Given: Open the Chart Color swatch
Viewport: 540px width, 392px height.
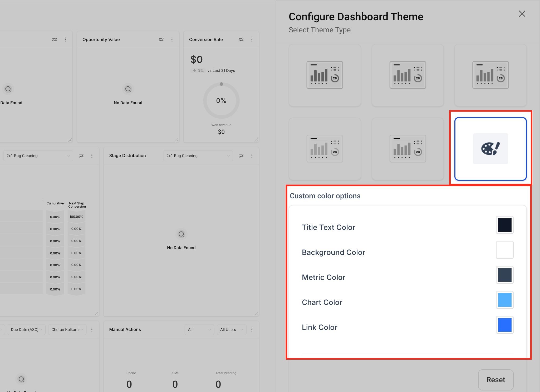Looking at the screenshot, I should (504, 300).
